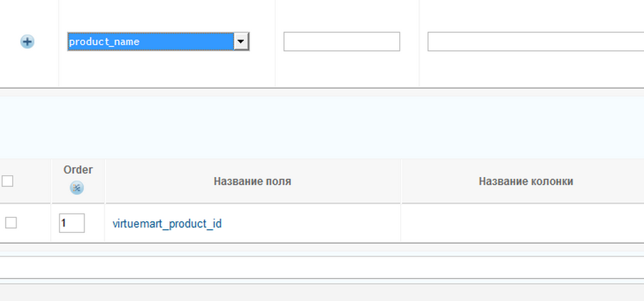This screenshot has height=301, width=644.
Task: Sort by the Order column header
Action: click(x=78, y=170)
